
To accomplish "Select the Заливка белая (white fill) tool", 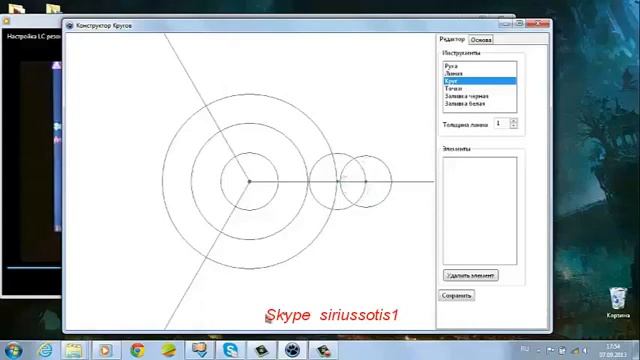I will [x=480, y=104].
